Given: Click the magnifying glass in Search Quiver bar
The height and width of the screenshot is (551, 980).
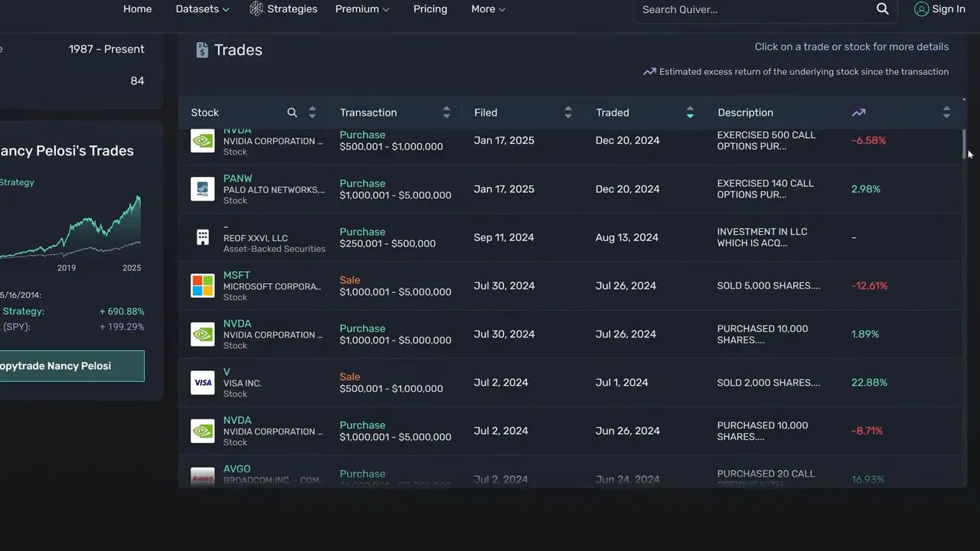Looking at the screenshot, I should pyautogui.click(x=882, y=8).
